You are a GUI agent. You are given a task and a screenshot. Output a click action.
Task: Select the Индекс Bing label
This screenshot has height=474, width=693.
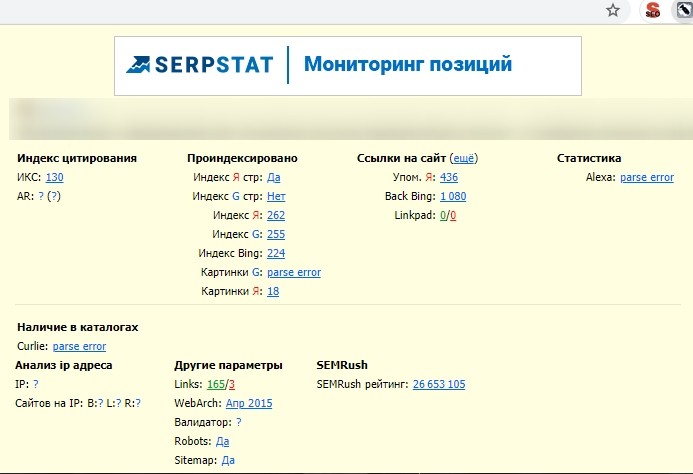(230, 253)
